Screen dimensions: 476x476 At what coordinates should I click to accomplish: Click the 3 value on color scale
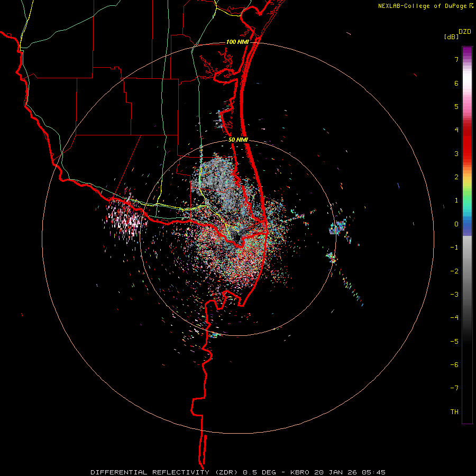[456, 153]
